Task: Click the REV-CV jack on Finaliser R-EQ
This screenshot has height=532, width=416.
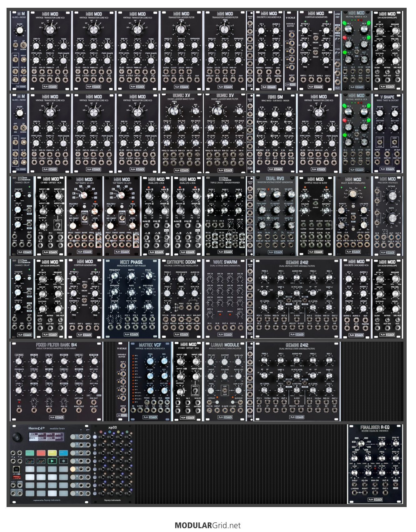Action: click(375, 493)
